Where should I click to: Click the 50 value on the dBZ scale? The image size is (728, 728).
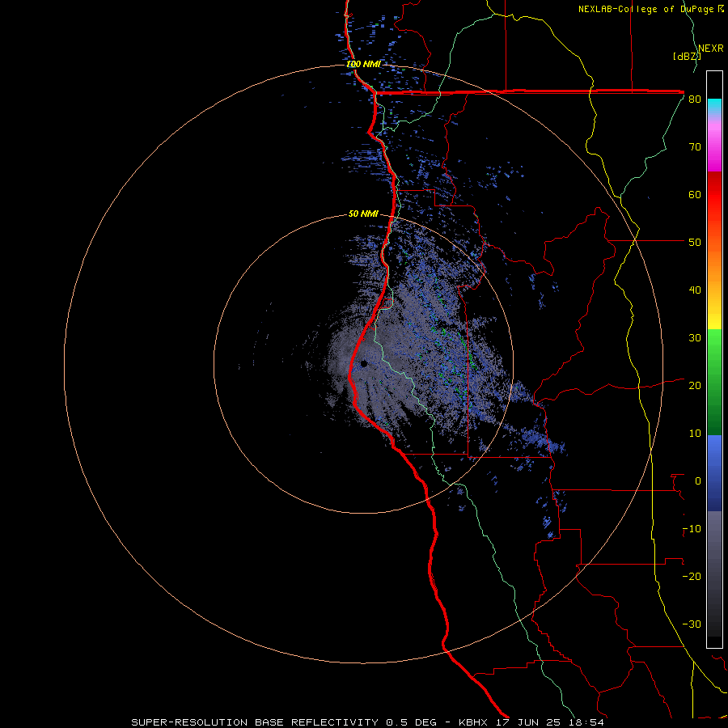695,243
